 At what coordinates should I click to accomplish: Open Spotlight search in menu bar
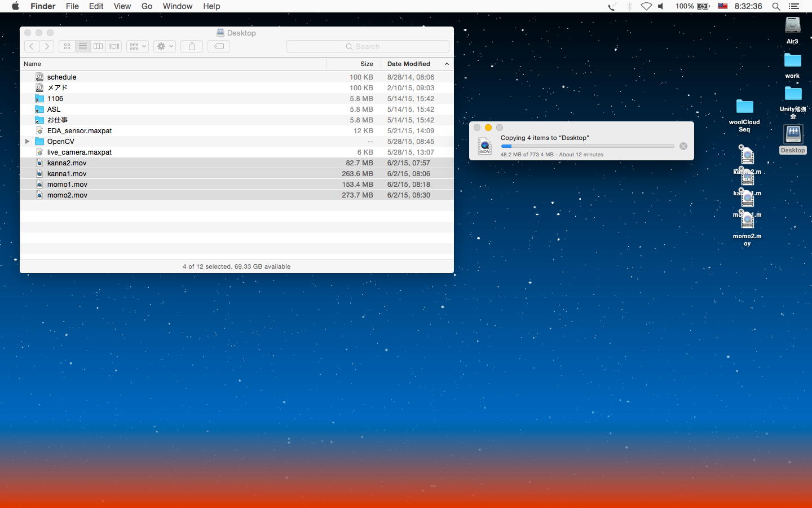click(776, 6)
